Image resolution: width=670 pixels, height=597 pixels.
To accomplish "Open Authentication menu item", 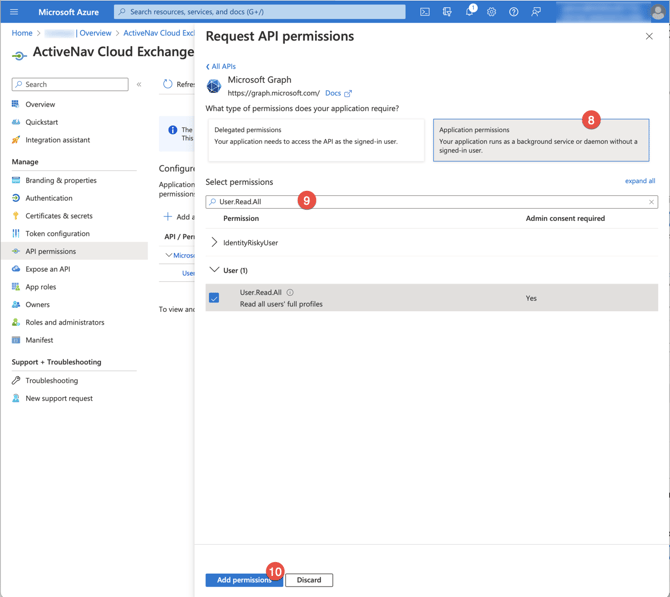I will (x=49, y=198).
